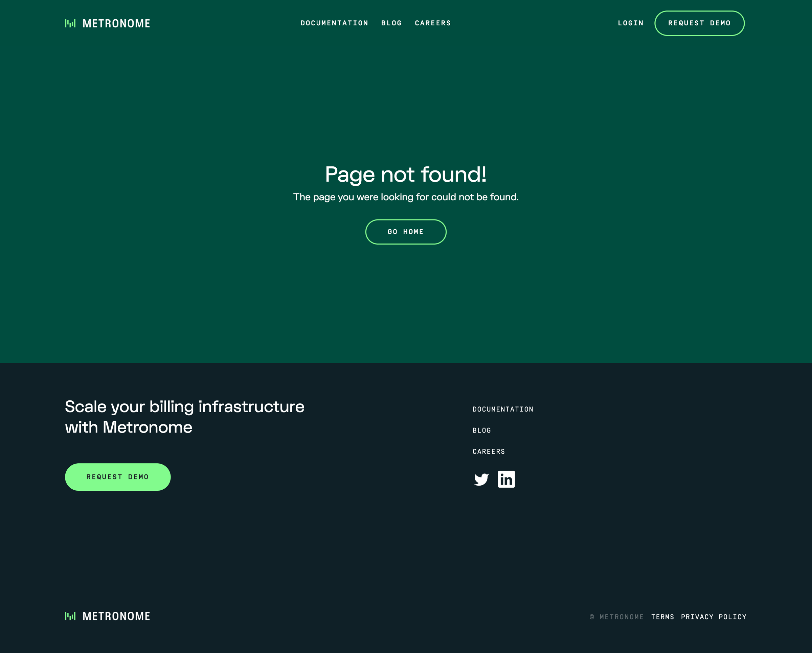Open the LinkedIn icon link
This screenshot has height=653, width=812.
coord(506,479)
